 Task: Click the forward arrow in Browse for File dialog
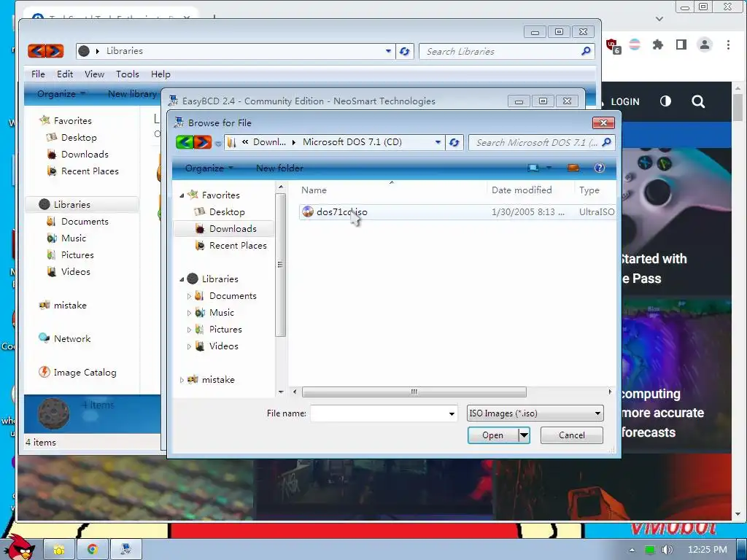click(x=203, y=142)
